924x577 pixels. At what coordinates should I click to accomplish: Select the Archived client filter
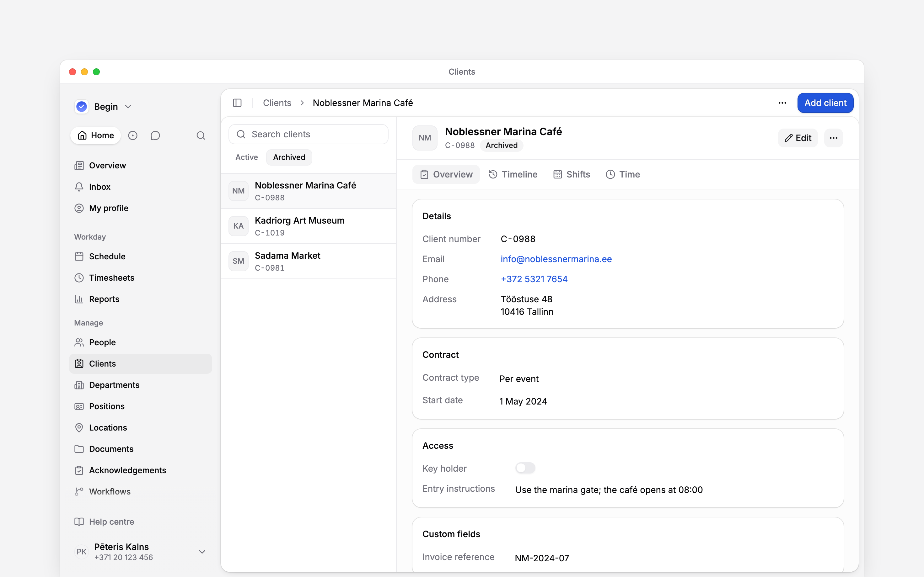[x=289, y=157]
